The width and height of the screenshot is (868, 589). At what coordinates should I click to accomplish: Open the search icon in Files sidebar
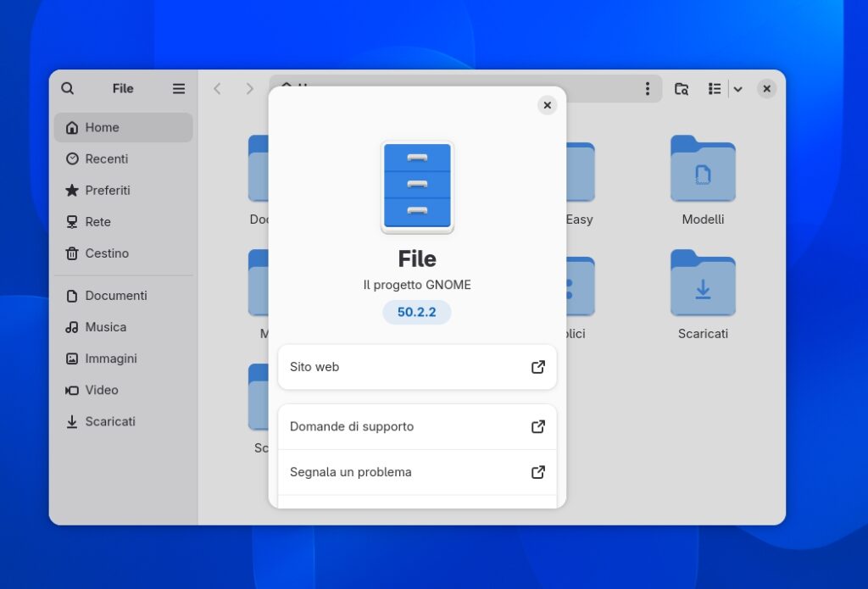click(68, 89)
